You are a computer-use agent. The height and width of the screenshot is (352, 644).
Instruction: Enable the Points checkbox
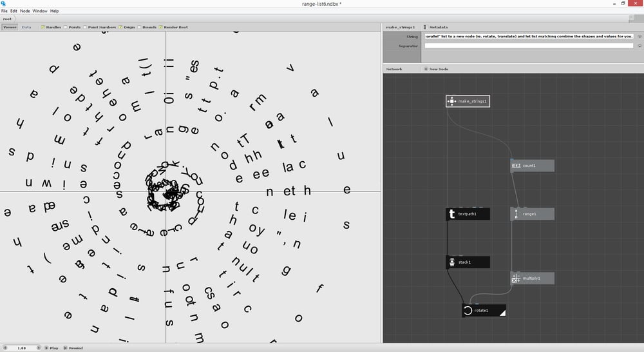(x=66, y=27)
